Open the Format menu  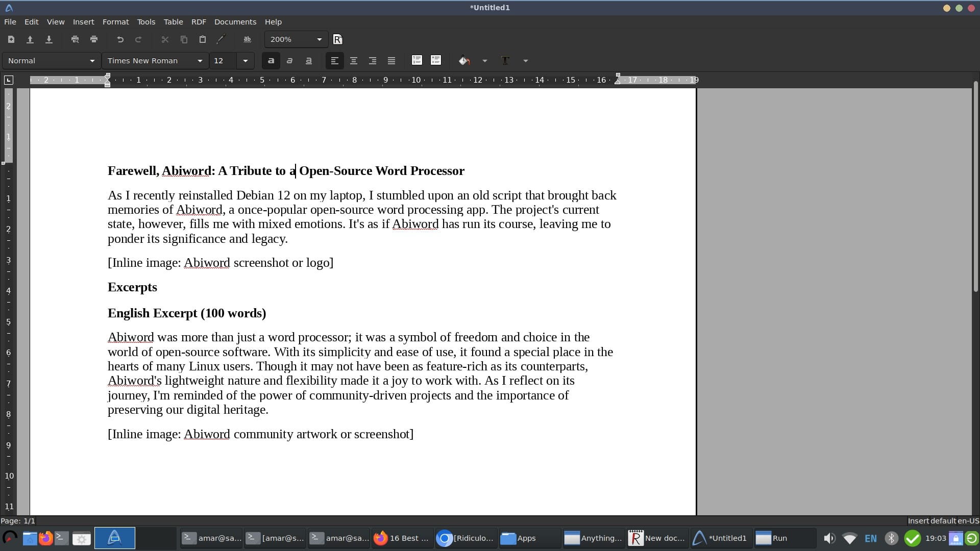116,22
